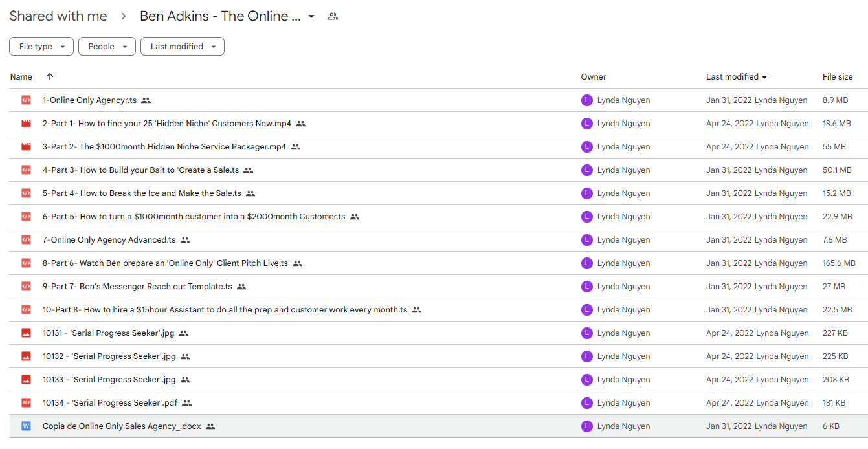Open the People filter dropdown

(107, 47)
